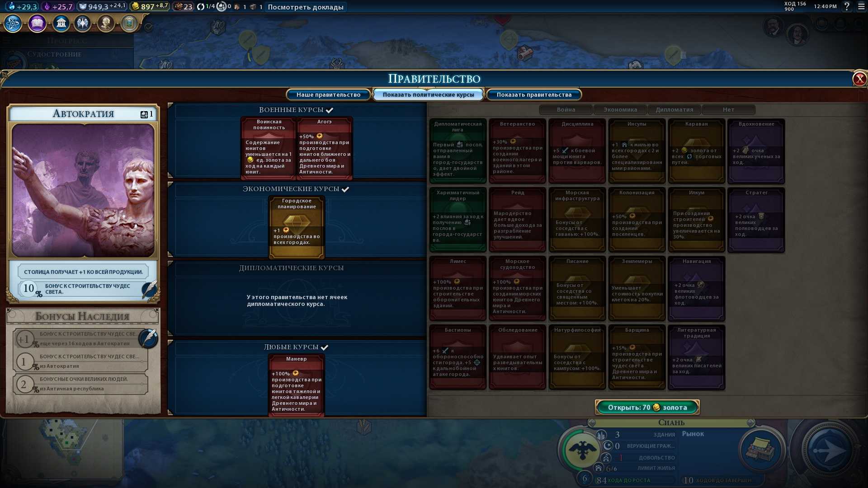
Task: Open the great people bust icon
Action: [106, 23]
